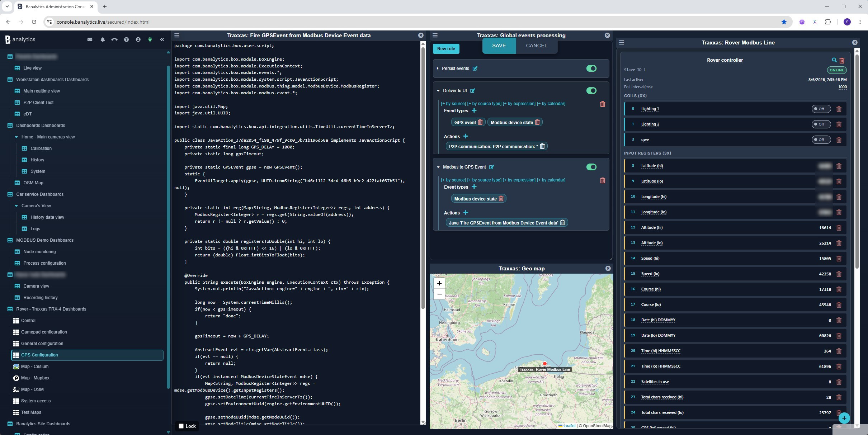Viewport: 868px width, 435px height.
Task: Search in Rover controller device
Action: coord(834,60)
